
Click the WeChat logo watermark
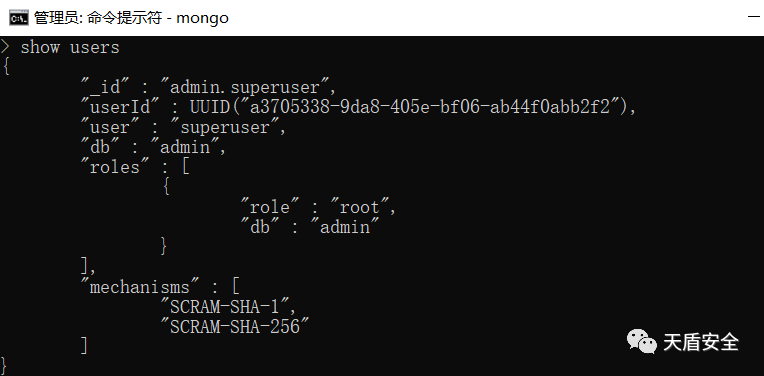tap(641, 341)
